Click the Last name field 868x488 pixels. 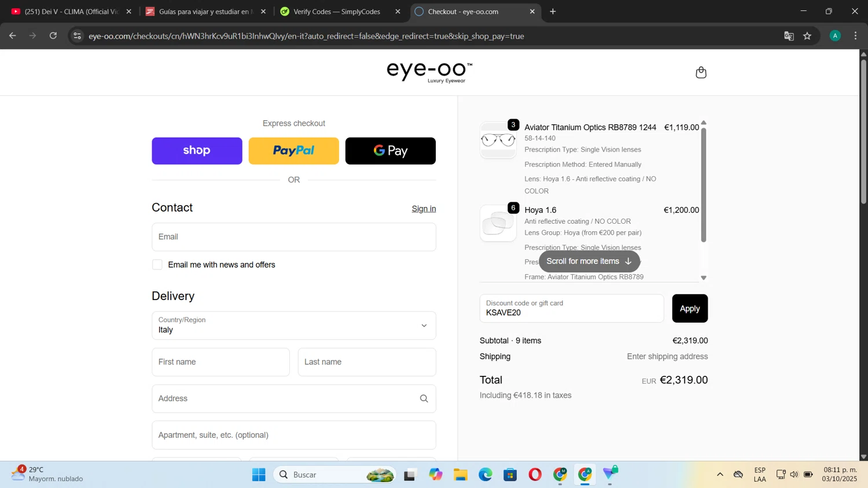point(367,362)
